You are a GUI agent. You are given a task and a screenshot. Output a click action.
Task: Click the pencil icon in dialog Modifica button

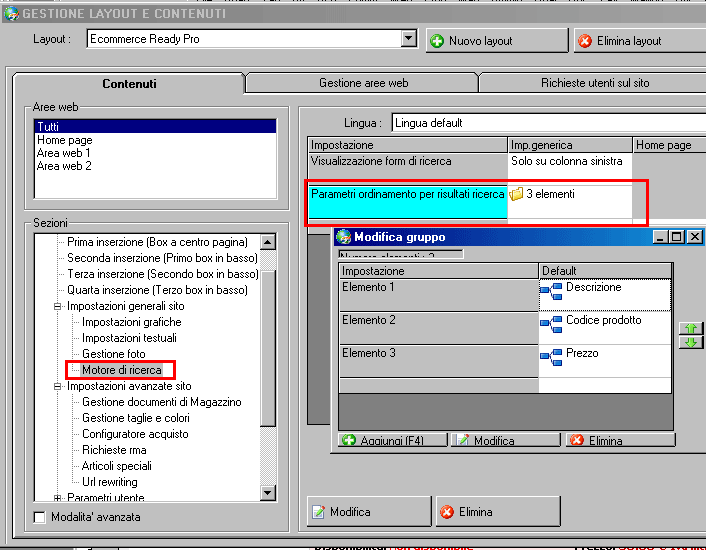point(463,440)
